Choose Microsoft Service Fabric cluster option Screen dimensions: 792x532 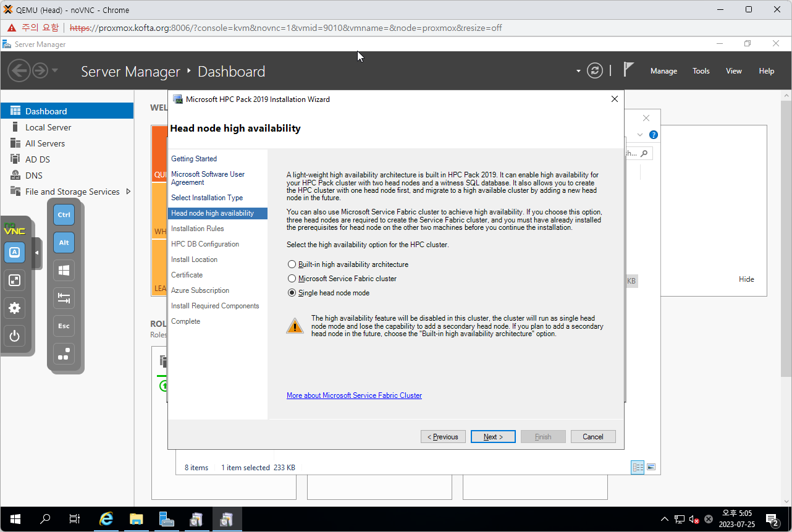click(292, 279)
